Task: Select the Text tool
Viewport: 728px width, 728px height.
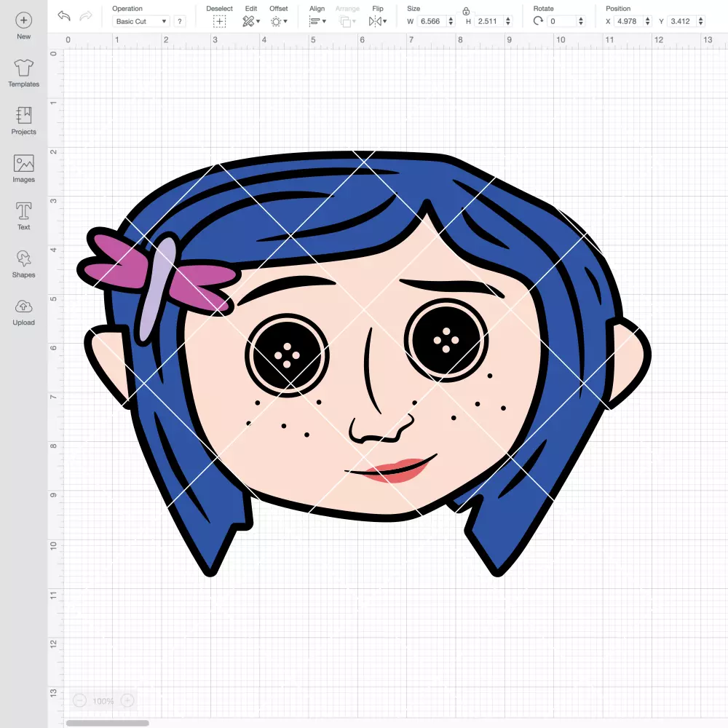Action: pyautogui.click(x=24, y=216)
